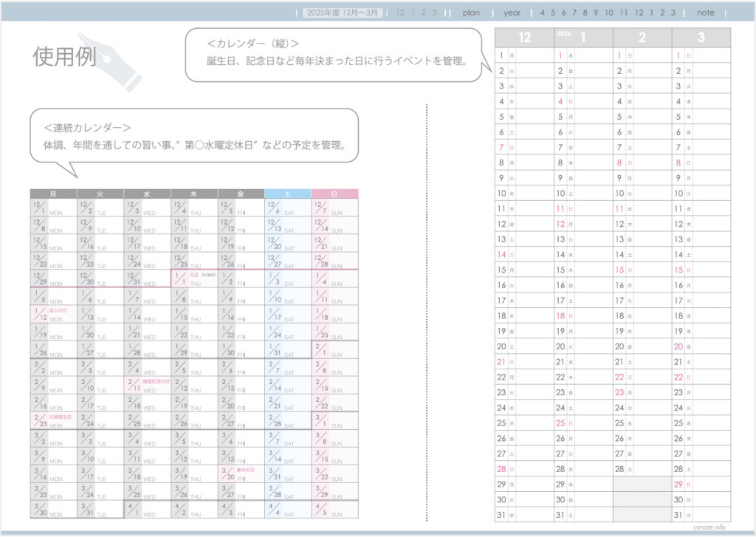The image size is (756, 537).
Task: Click the 天皇誕生日 cell on 2/23
Action: click(53, 420)
